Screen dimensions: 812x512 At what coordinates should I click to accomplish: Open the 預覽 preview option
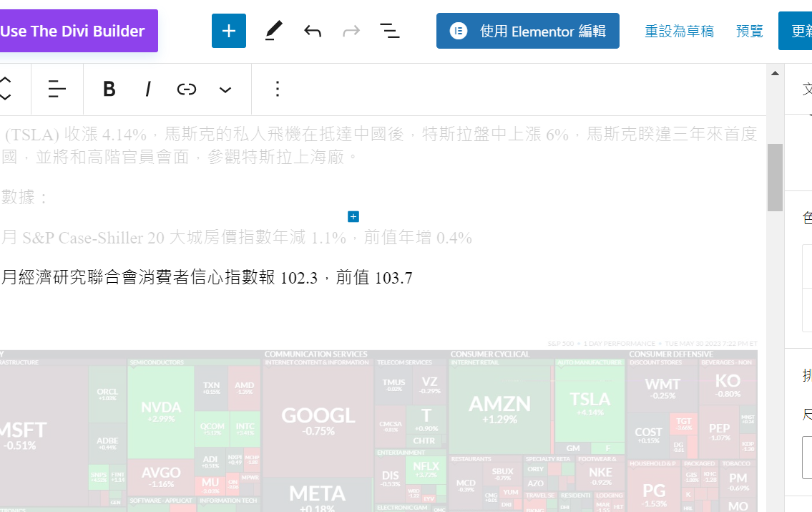pyautogui.click(x=749, y=32)
